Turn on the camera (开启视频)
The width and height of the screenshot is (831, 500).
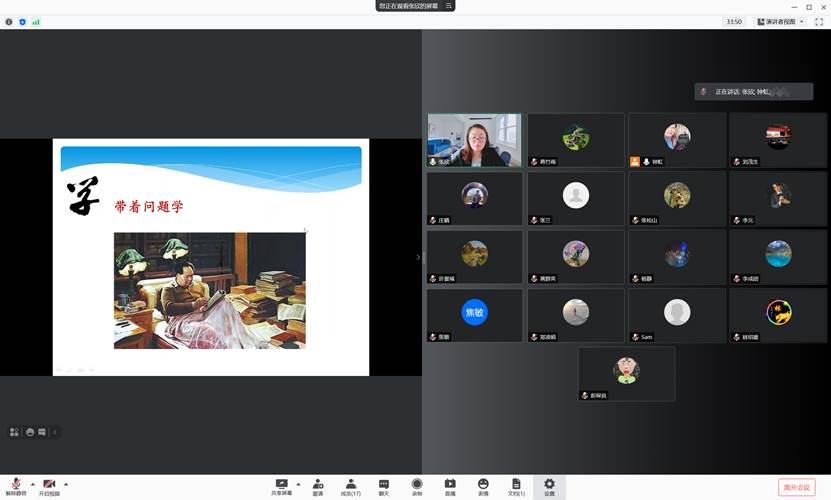[49, 484]
